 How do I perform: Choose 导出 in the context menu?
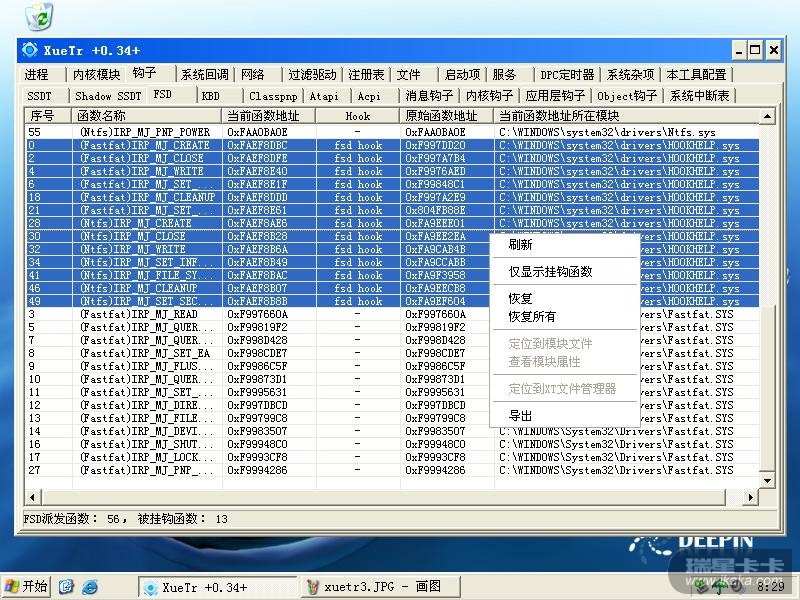tap(564, 416)
